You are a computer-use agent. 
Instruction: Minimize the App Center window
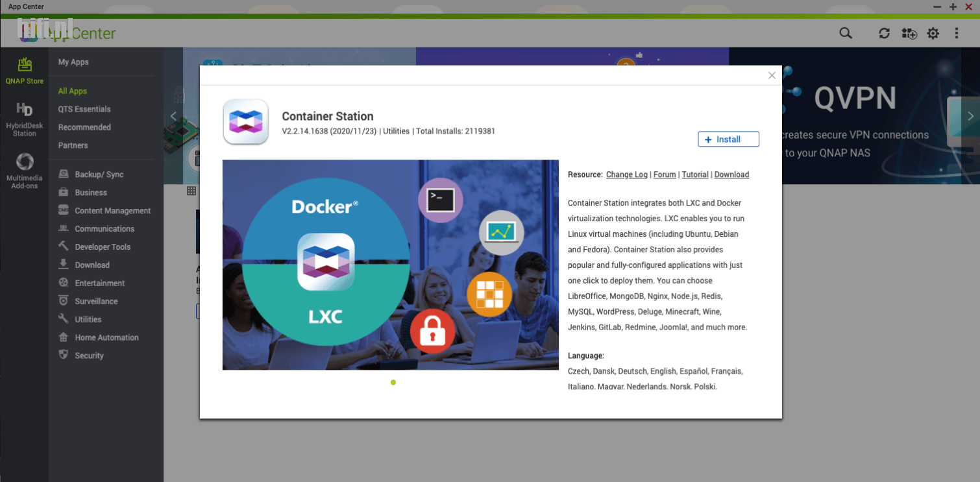(x=938, y=6)
